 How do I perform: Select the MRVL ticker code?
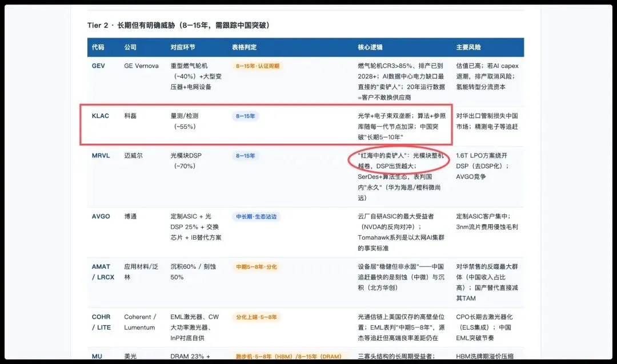pyautogui.click(x=101, y=156)
